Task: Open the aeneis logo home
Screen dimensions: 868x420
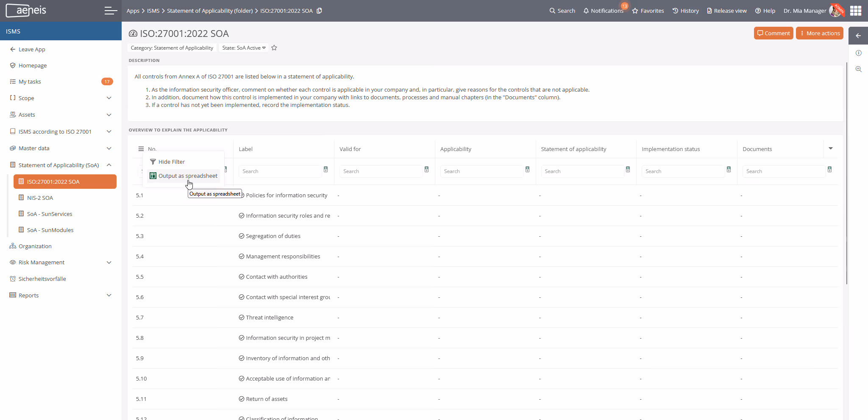Action: click(x=26, y=10)
